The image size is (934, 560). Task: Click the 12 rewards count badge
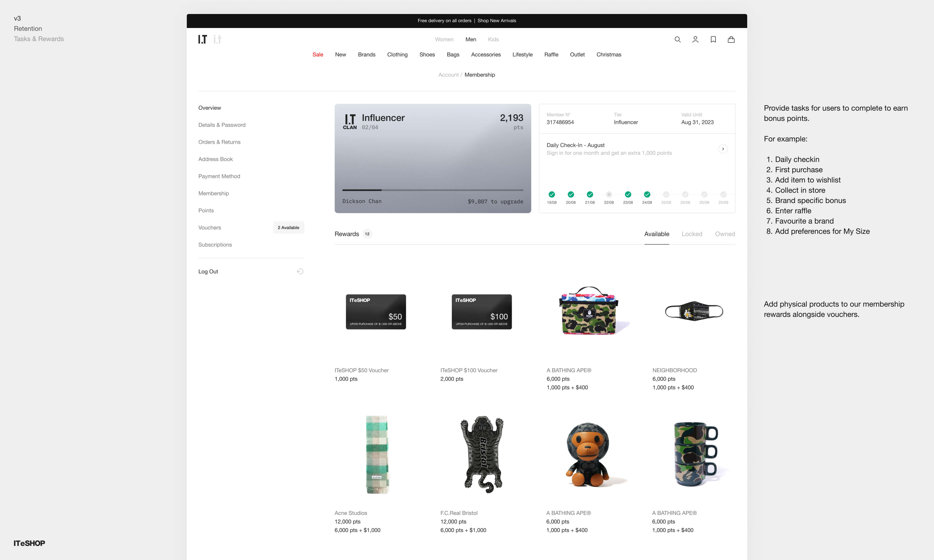point(367,234)
